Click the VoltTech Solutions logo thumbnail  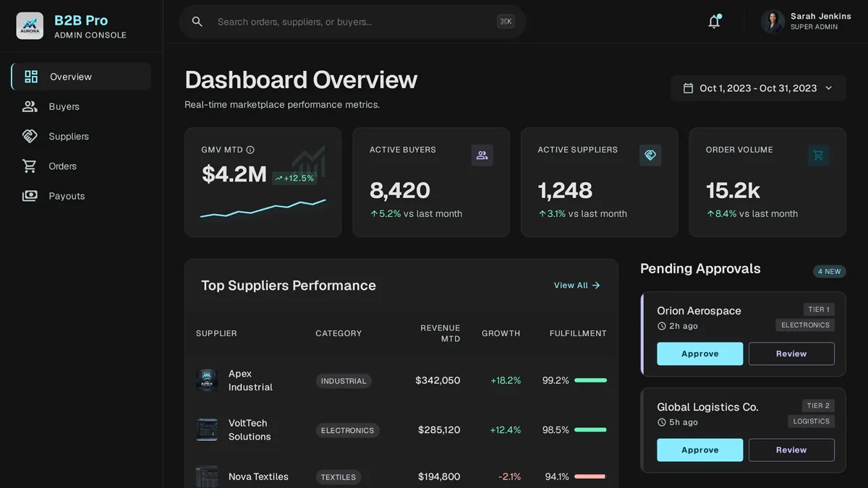click(x=207, y=429)
